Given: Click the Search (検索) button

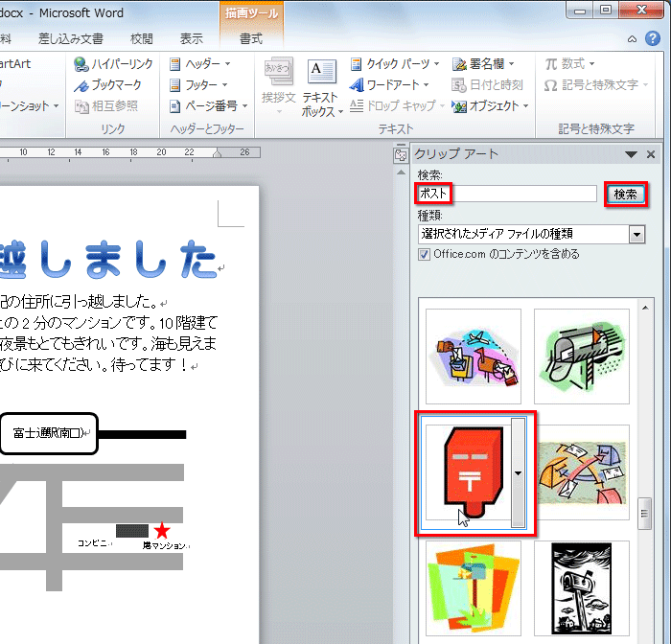Looking at the screenshot, I should [x=626, y=195].
